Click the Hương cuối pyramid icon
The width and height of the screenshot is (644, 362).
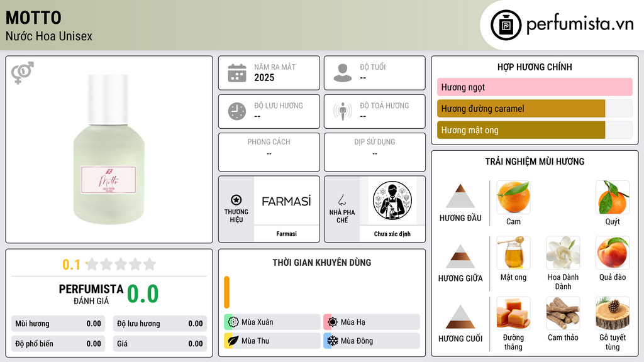[x=460, y=317]
